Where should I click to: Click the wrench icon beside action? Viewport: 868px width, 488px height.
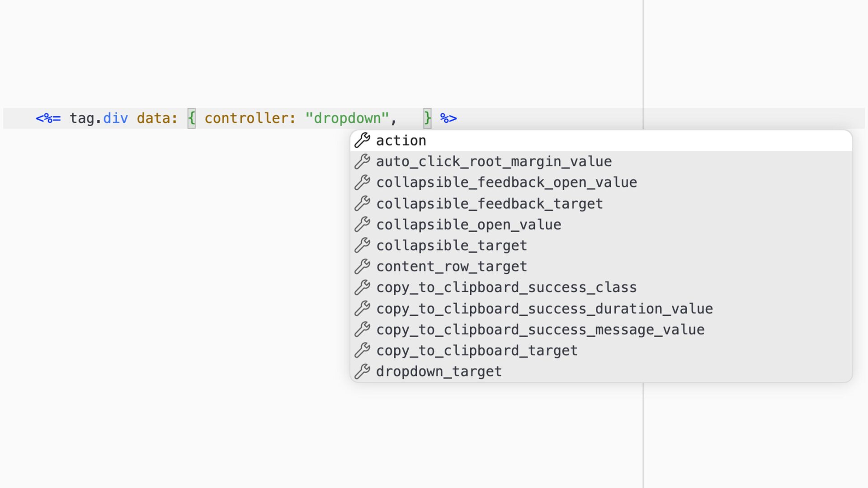tap(362, 141)
